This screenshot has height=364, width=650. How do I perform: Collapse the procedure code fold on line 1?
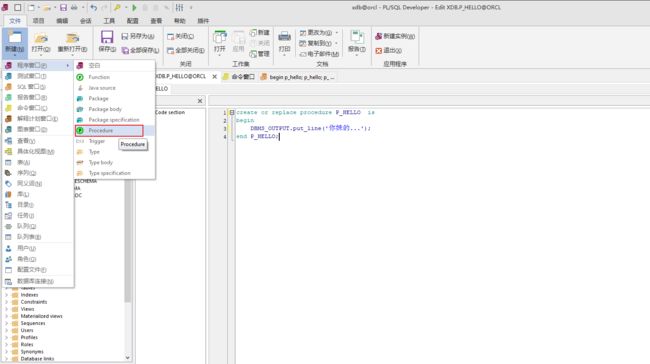[x=232, y=112]
